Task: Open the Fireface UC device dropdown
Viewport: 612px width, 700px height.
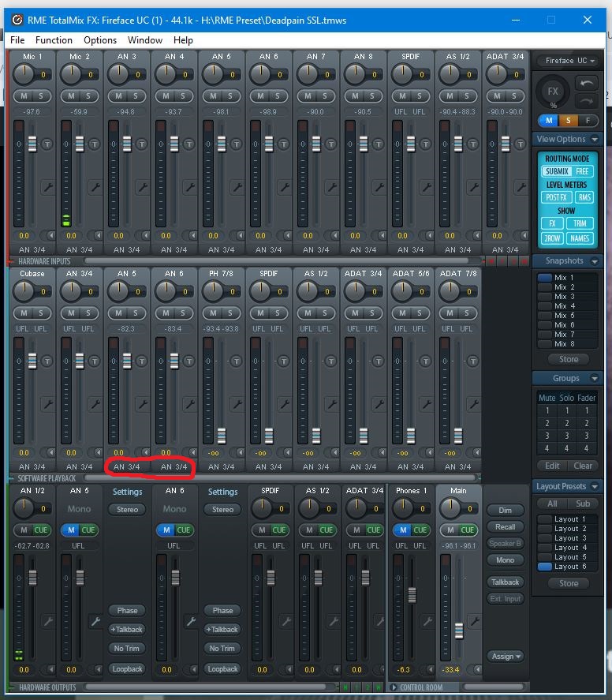Action: coord(567,61)
